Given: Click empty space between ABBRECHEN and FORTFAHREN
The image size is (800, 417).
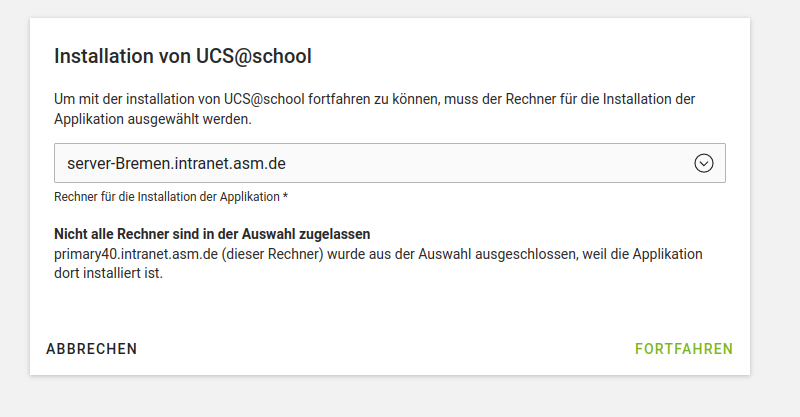Looking at the screenshot, I should click(385, 349).
